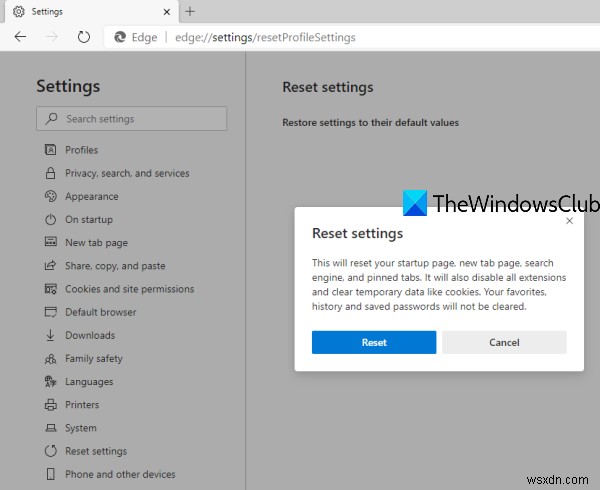Image resolution: width=600 pixels, height=490 pixels.
Task: Focus the address bar URL
Action: point(265,37)
